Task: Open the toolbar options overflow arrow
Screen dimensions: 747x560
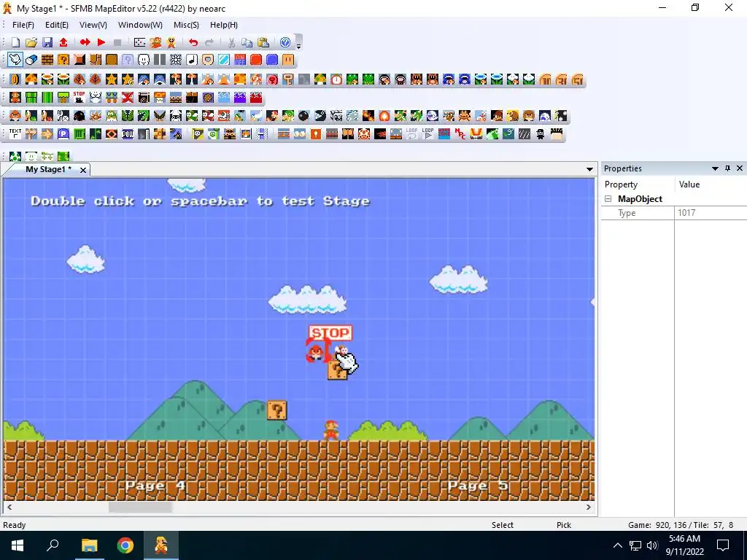Action: coord(298,42)
